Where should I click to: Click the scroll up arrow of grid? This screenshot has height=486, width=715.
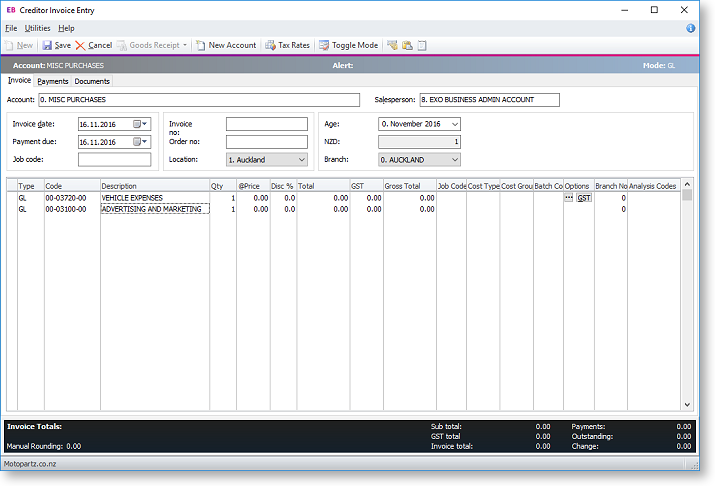tap(687, 184)
